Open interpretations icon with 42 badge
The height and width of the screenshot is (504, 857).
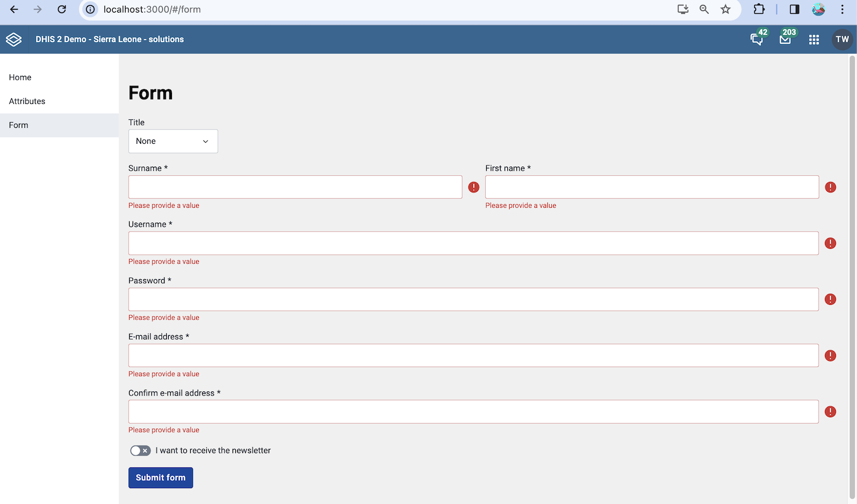pos(757,39)
